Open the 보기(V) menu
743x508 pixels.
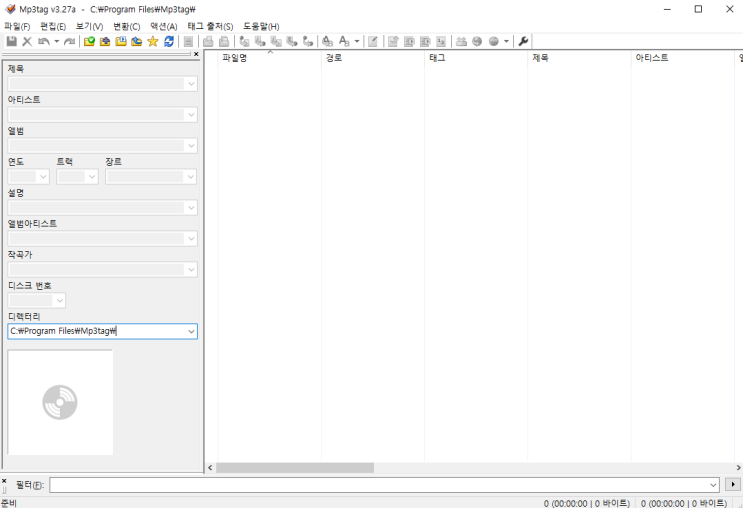[x=90, y=27]
